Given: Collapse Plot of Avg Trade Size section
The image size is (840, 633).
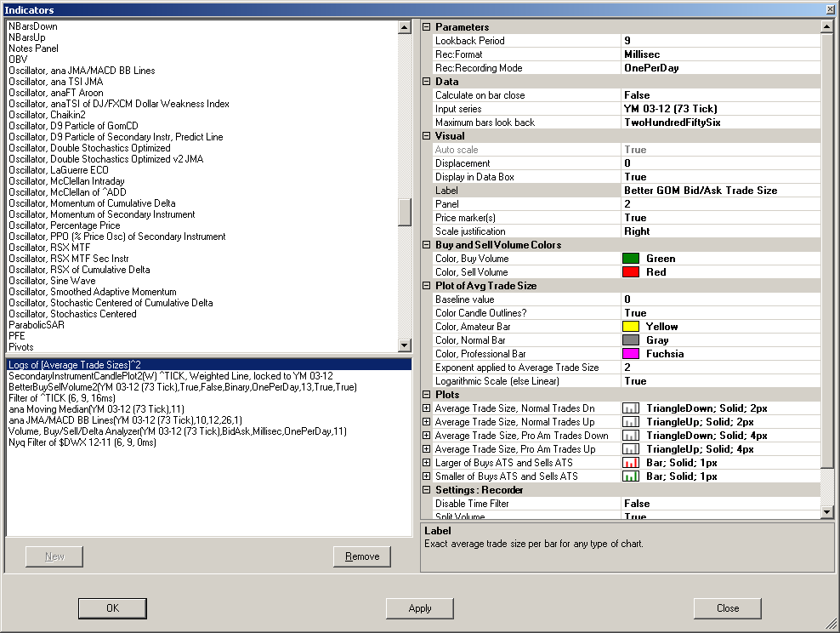Looking at the screenshot, I should tap(427, 286).
